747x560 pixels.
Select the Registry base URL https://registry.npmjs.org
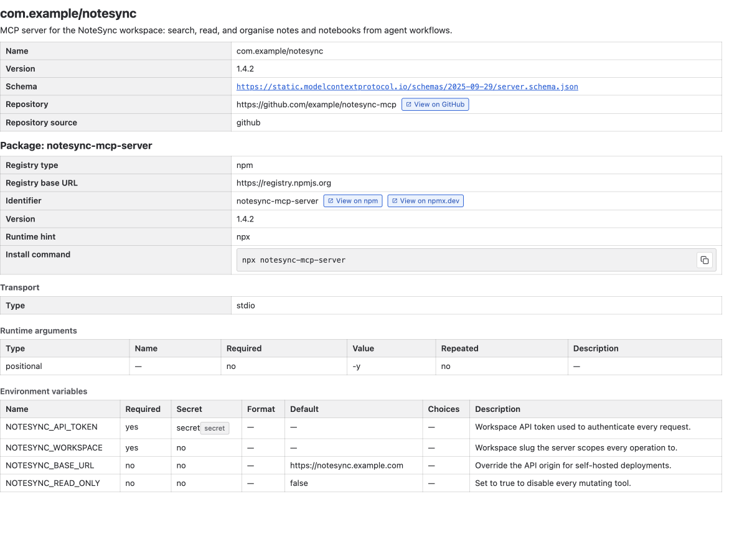tap(284, 183)
